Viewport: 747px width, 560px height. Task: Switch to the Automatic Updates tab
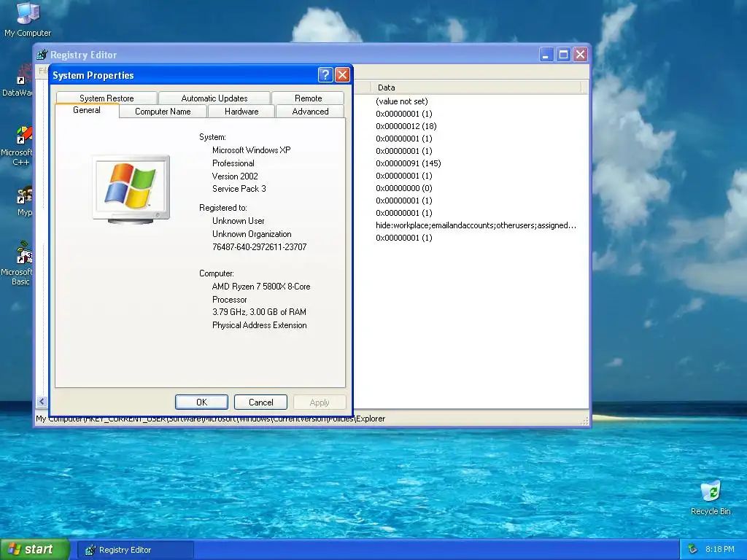point(214,98)
